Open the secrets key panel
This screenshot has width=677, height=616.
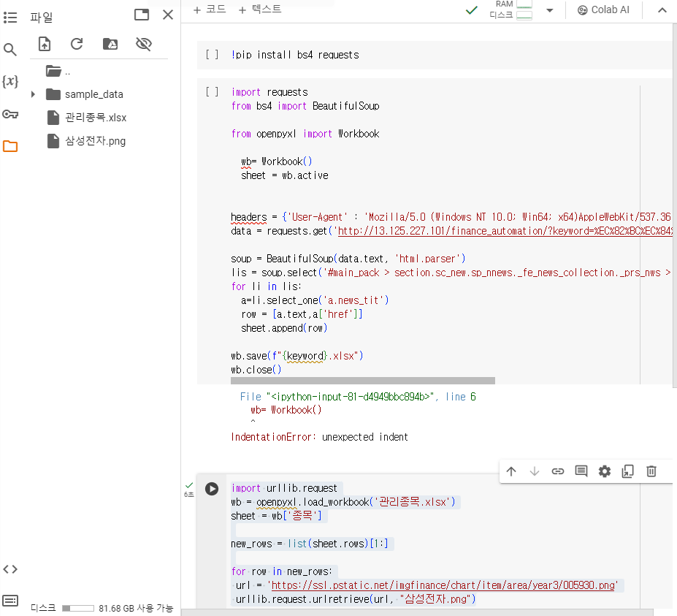point(10,114)
